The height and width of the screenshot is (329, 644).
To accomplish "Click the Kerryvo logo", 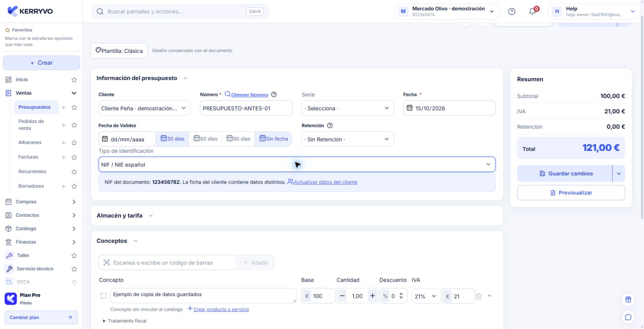I will tap(30, 11).
